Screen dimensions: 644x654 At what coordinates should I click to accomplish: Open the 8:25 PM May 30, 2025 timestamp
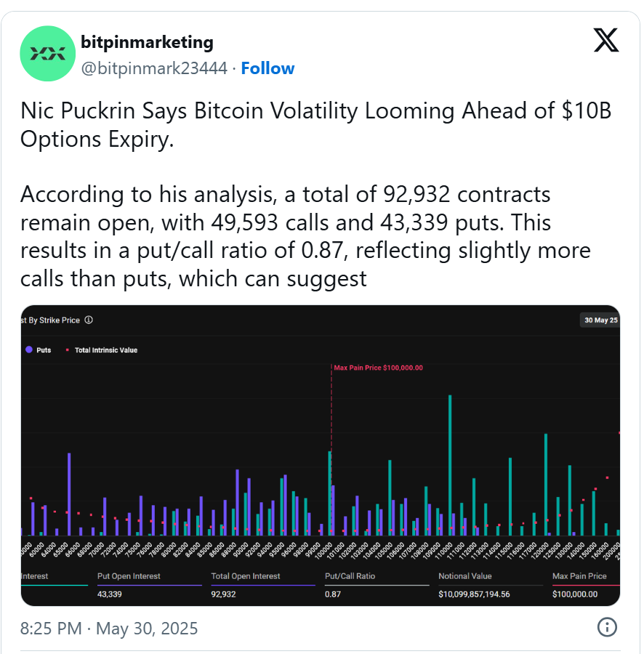tap(109, 628)
